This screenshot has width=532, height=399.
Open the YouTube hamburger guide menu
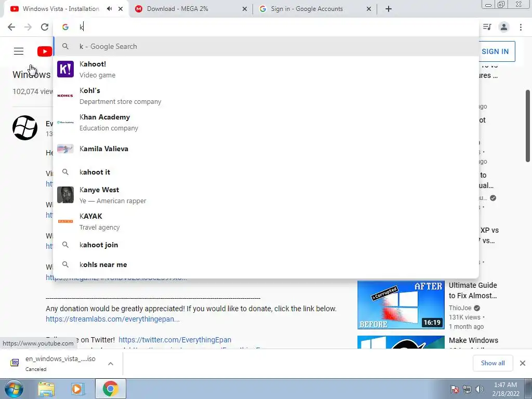pos(19,51)
